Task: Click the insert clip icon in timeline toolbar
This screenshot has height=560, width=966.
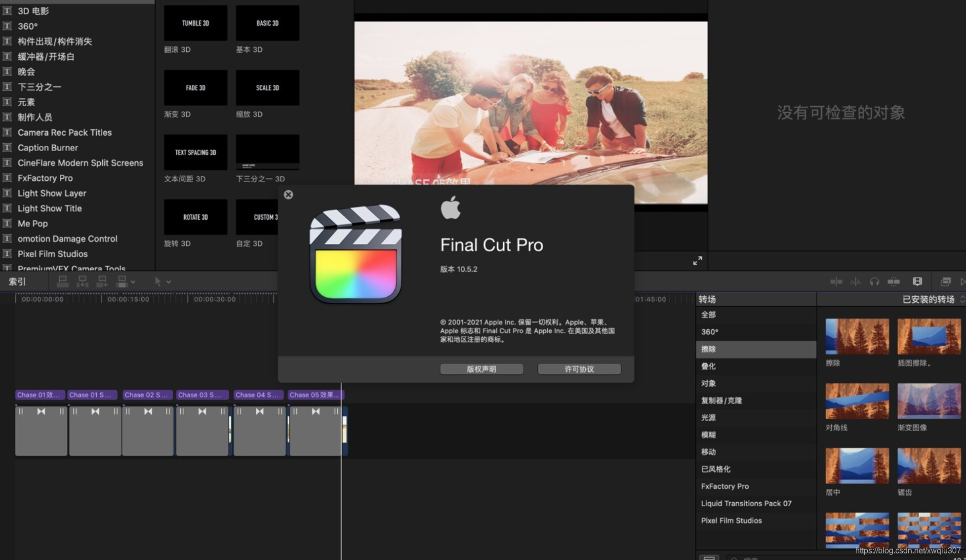Action: (x=82, y=281)
